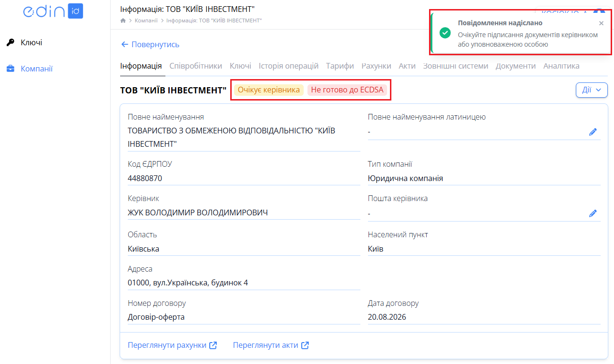Click the Населений пункт value Київ
This screenshot has height=364, width=614.
click(x=376, y=249)
